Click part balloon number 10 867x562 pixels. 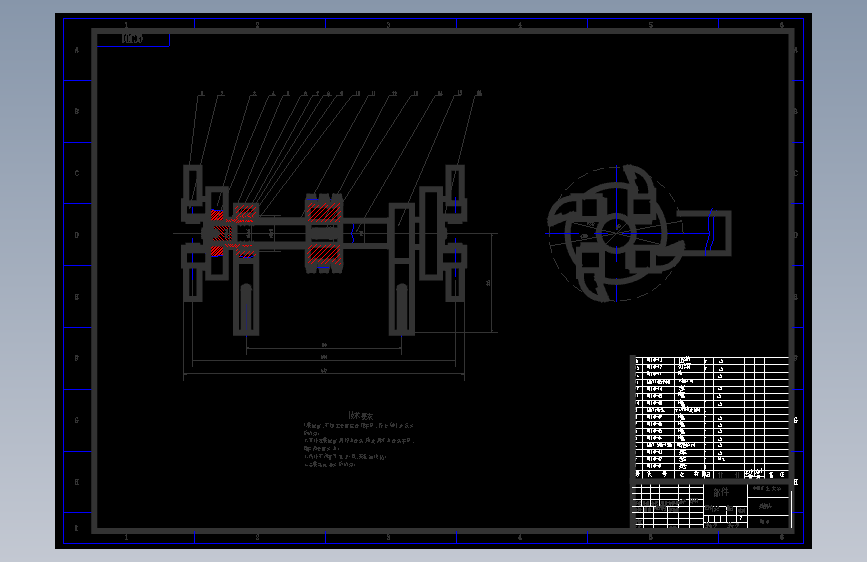point(357,93)
